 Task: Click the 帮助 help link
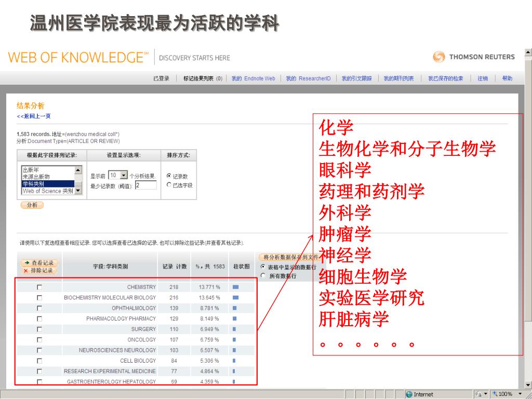[x=507, y=78]
